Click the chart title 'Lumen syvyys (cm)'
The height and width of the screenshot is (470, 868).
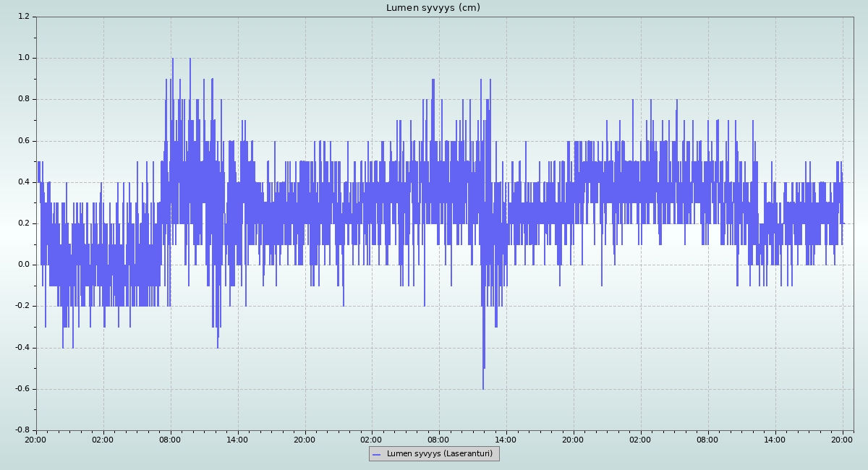(433, 8)
